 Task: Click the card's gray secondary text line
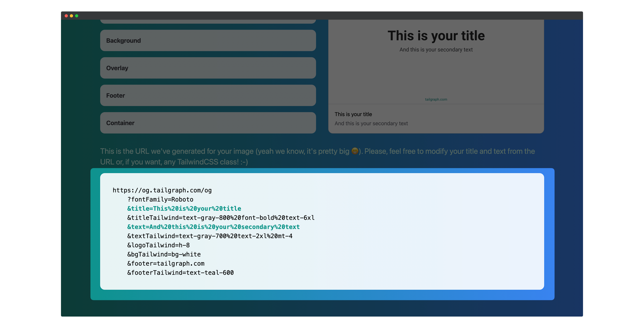(371, 123)
